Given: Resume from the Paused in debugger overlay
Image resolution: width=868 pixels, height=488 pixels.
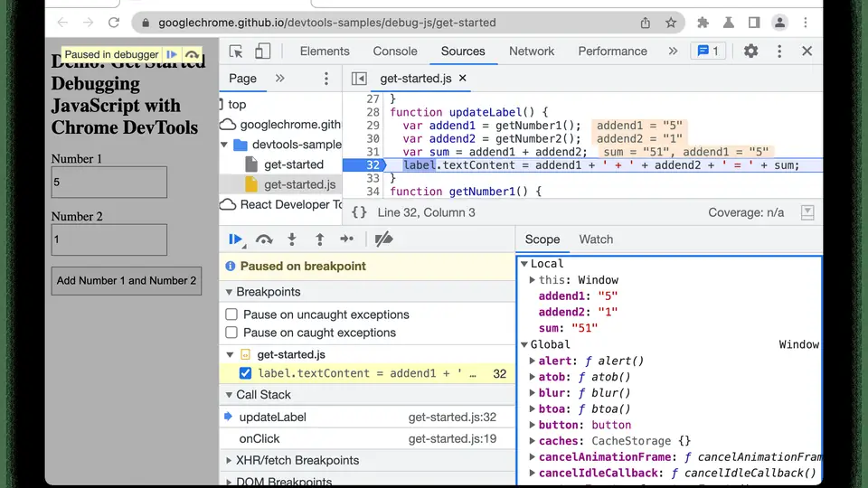Looking at the screenshot, I should [172, 54].
